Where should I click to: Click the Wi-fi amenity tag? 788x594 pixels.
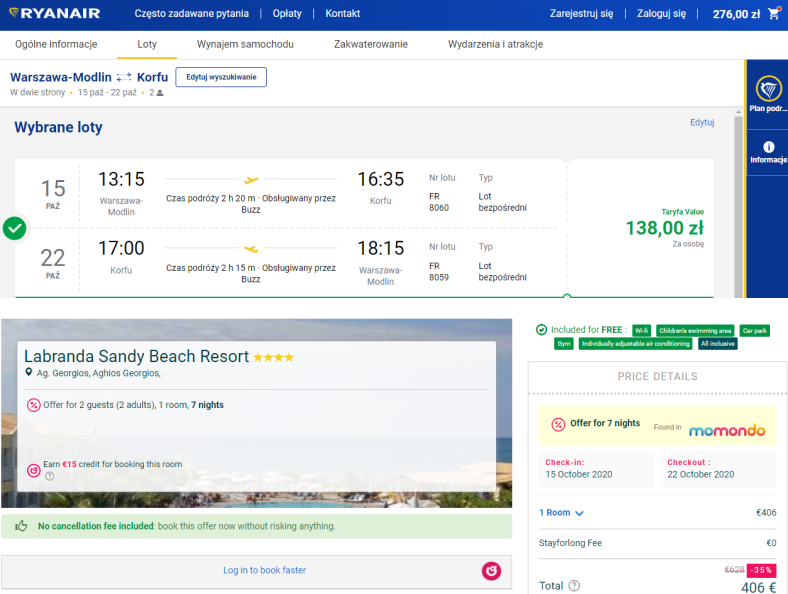[641, 331]
